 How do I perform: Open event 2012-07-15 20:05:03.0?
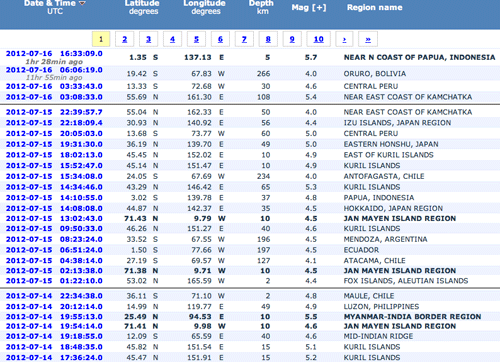point(54,134)
